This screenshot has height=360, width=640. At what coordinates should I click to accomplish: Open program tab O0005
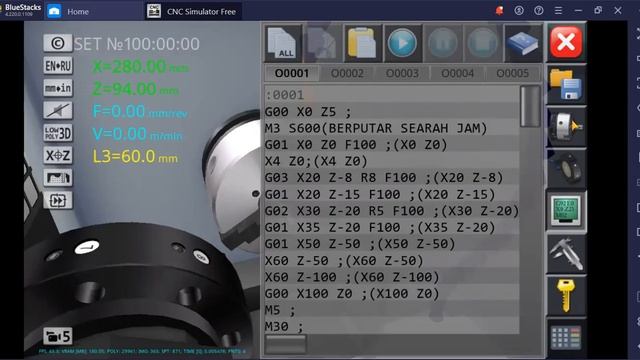pyautogui.click(x=512, y=73)
